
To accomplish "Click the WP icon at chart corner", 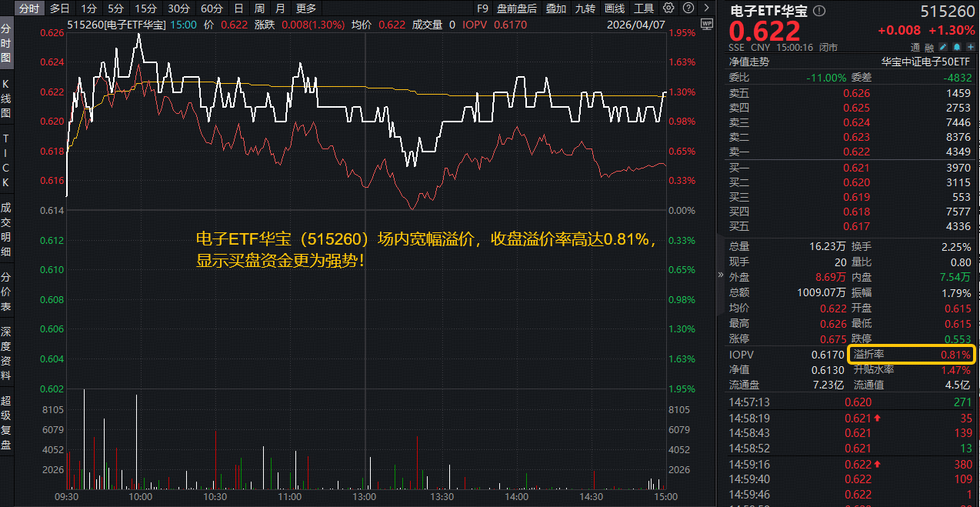I will pos(706,25).
